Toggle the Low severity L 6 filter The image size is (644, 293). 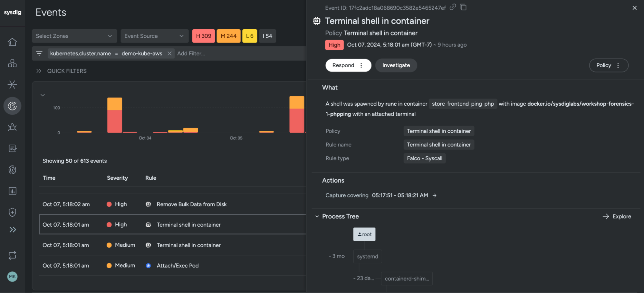click(x=250, y=36)
